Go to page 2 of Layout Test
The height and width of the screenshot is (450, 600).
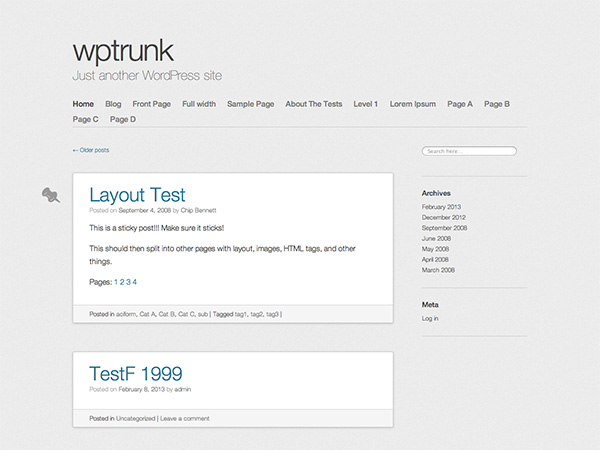[x=123, y=282]
